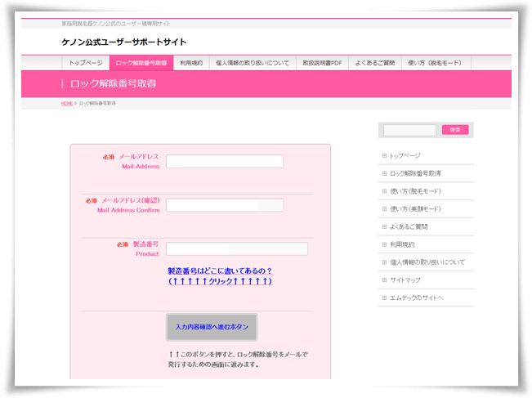
Task: Open トップページ in the sidebar menu
Action: click(405, 156)
